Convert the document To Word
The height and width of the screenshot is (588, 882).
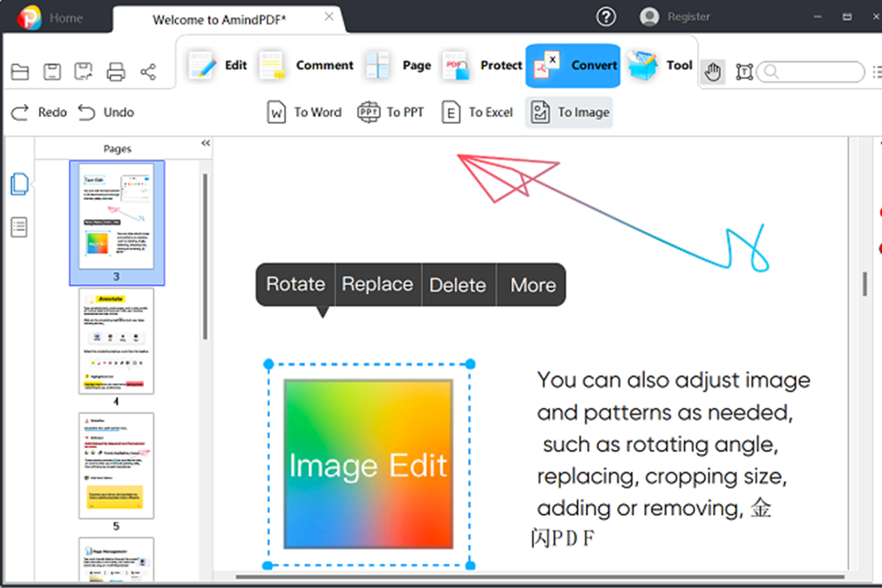tap(304, 112)
